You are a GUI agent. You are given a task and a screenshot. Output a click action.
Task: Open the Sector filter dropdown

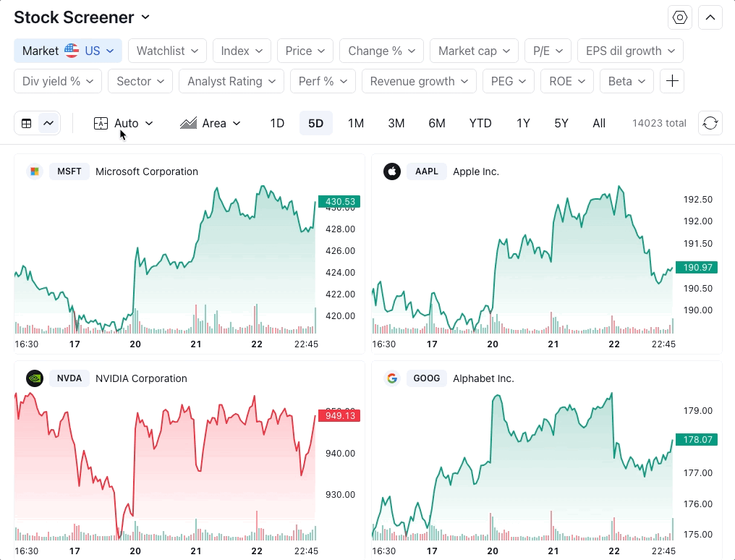click(x=140, y=81)
